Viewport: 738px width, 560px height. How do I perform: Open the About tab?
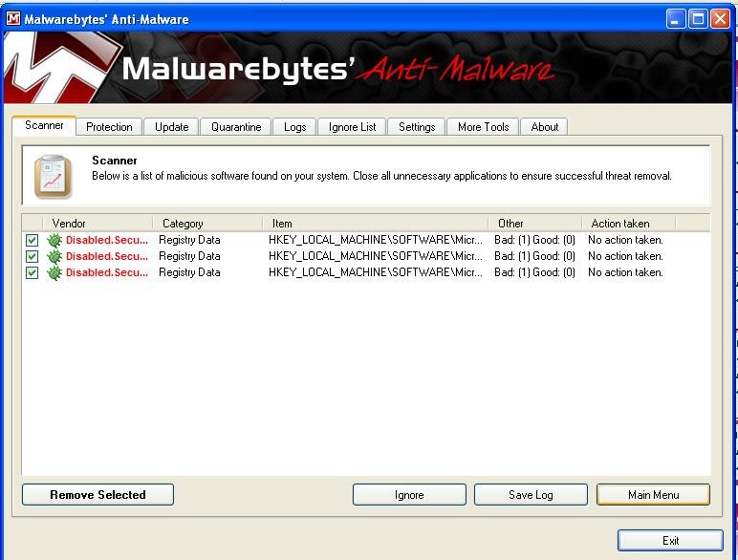pos(544,127)
